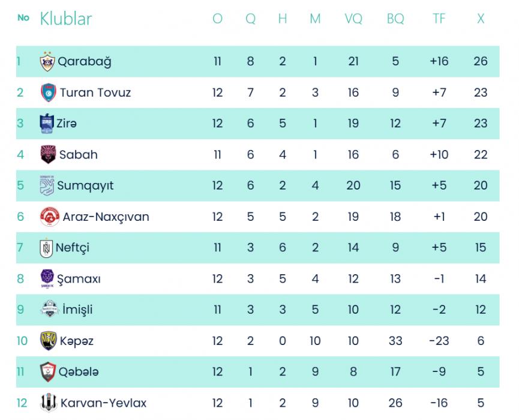Click the Şamaxı club emblem
The image size is (519, 420).
click(47, 278)
